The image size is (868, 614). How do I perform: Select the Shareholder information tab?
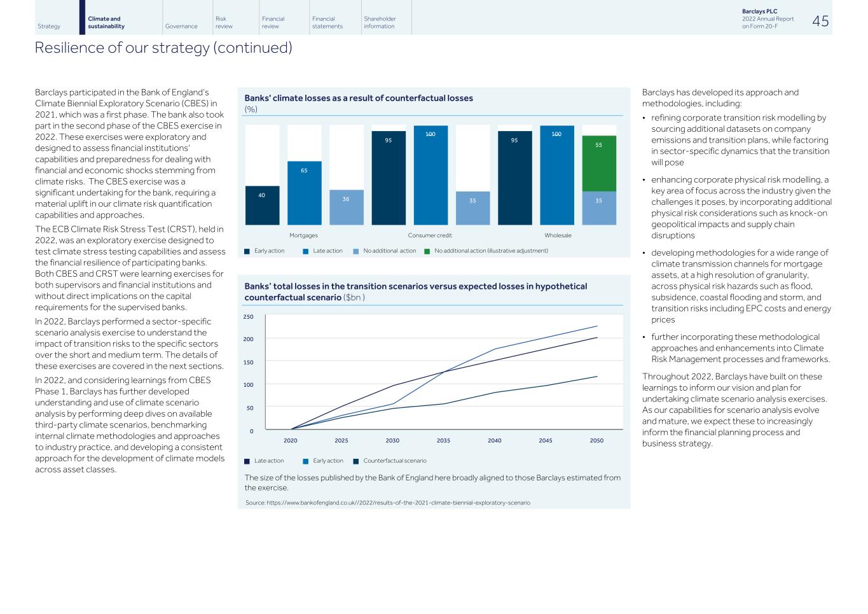click(380, 22)
